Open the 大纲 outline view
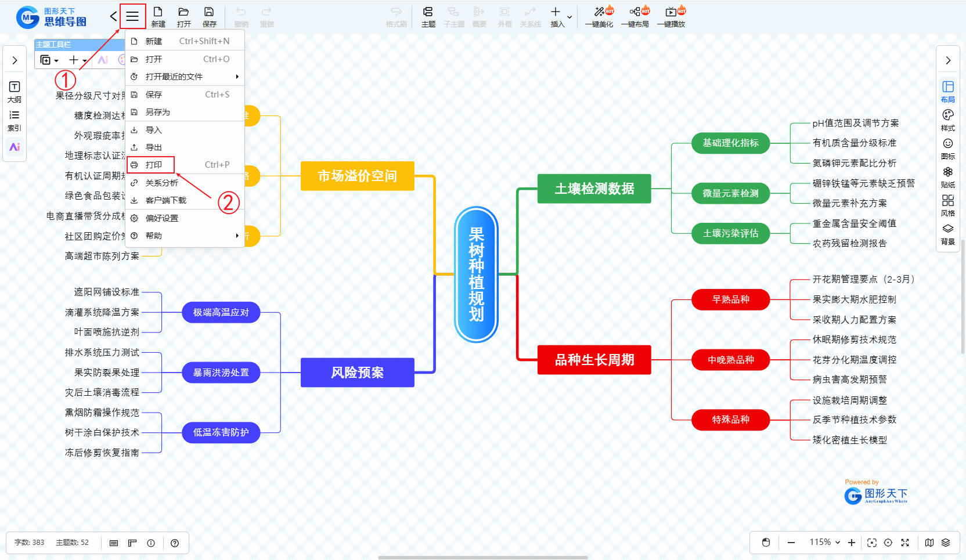The image size is (966, 560). [x=15, y=91]
